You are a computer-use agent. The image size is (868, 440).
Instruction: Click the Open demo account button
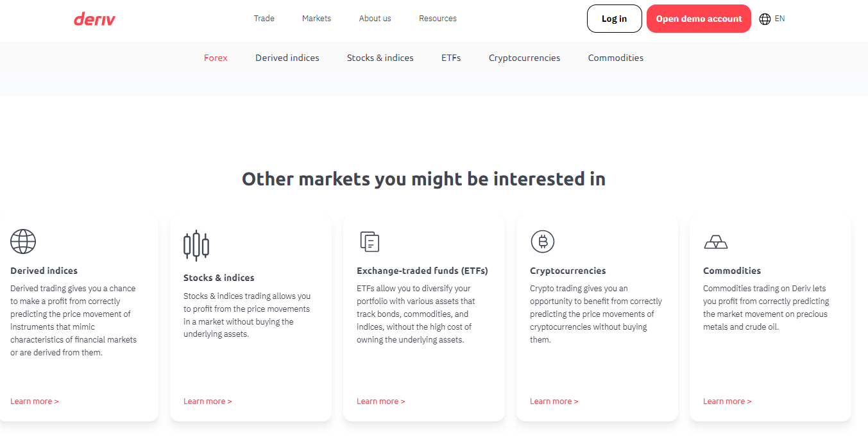click(x=699, y=19)
